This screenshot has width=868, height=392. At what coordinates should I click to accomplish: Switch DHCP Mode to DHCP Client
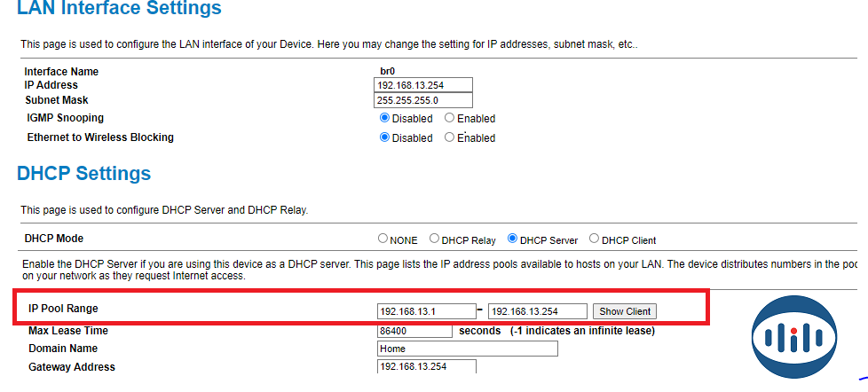click(x=595, y=239)
